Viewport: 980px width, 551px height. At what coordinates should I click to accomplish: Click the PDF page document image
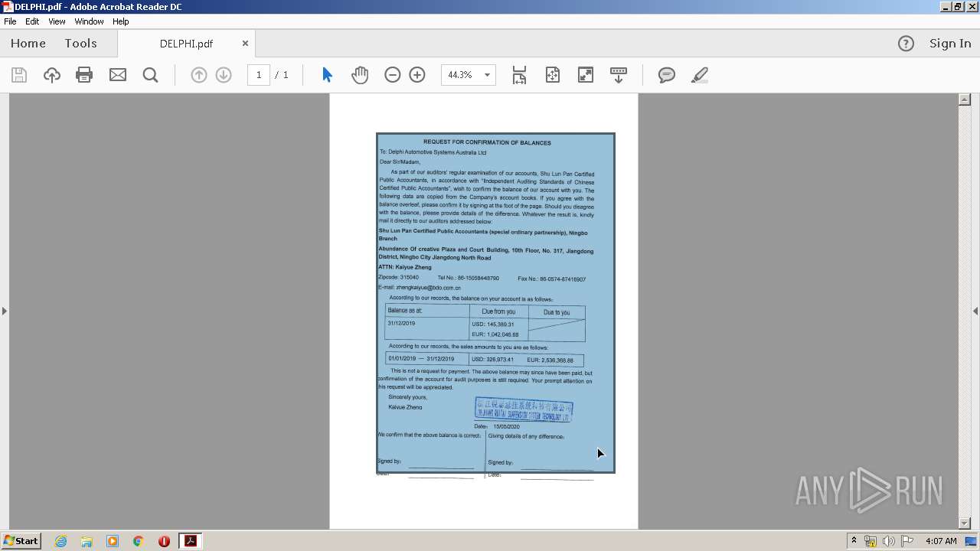[x=495, y=303]
